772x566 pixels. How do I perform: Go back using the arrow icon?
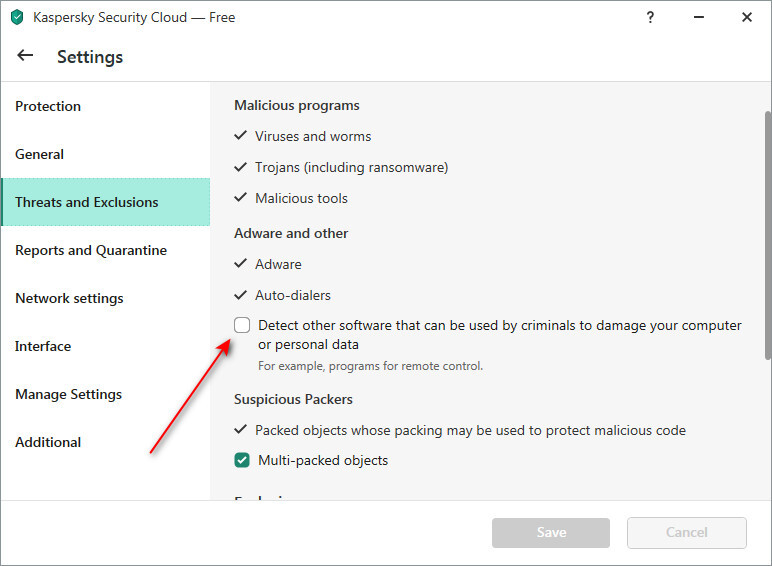pyautogui.click(x=25, y=55)
